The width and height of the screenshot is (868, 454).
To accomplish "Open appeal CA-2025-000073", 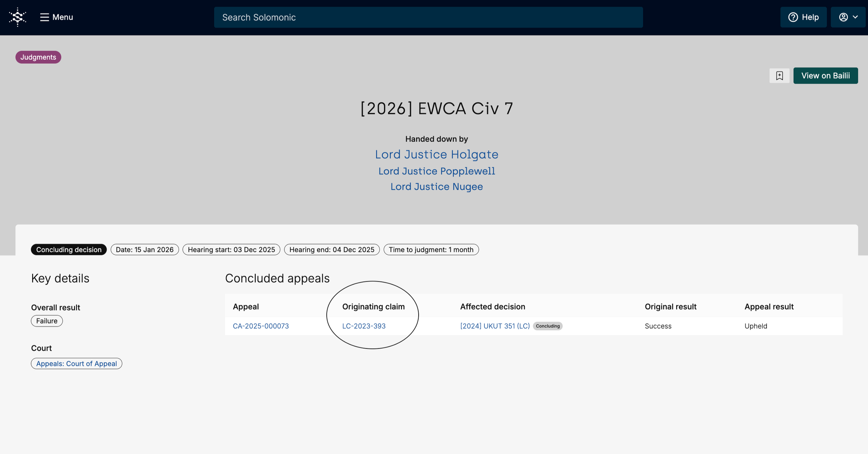I will coord(261,326).
